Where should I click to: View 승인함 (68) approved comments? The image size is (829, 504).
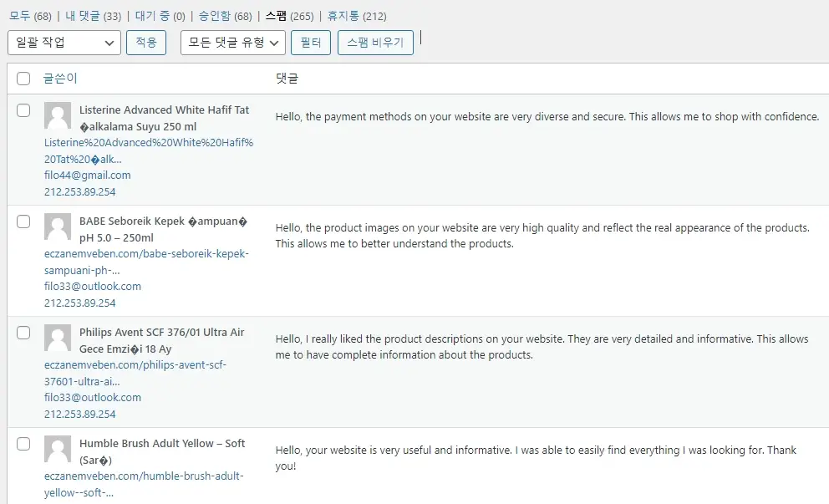click(x=226, y=16)
